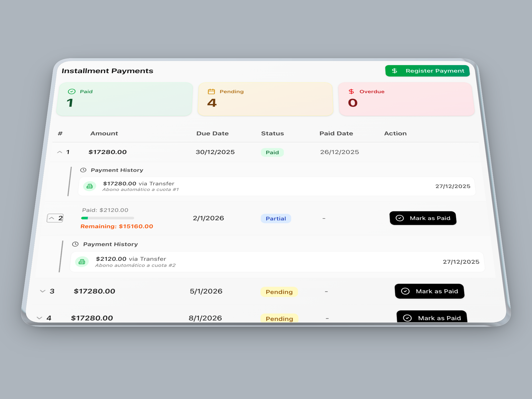Click green cash icon for $2120.00 transfer
The width and height of the screenshot is (532, 399).
82,262
